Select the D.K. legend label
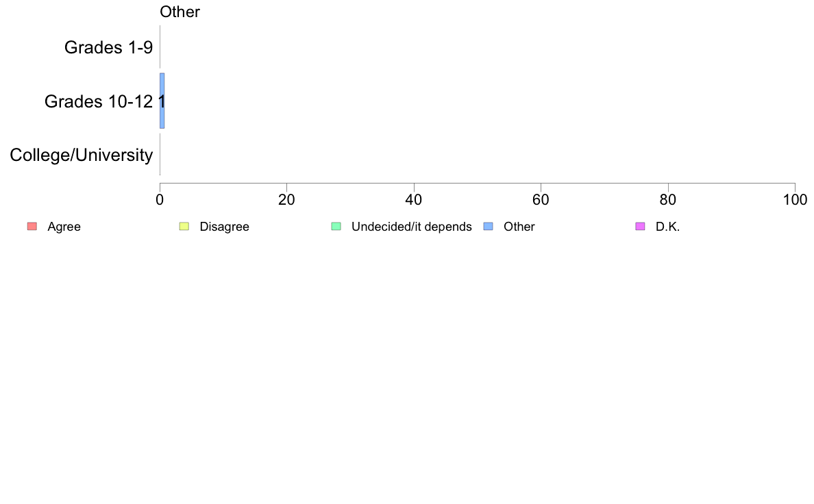 coord(667,227)
